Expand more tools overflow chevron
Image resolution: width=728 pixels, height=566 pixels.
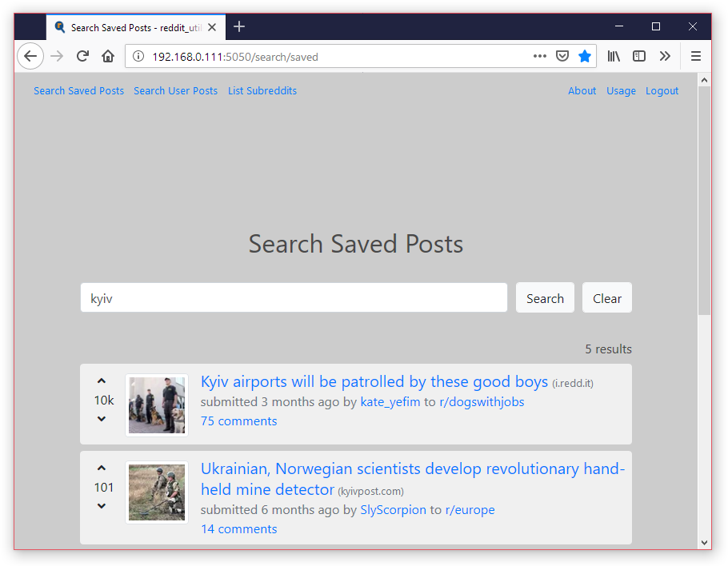coord(665,56)
